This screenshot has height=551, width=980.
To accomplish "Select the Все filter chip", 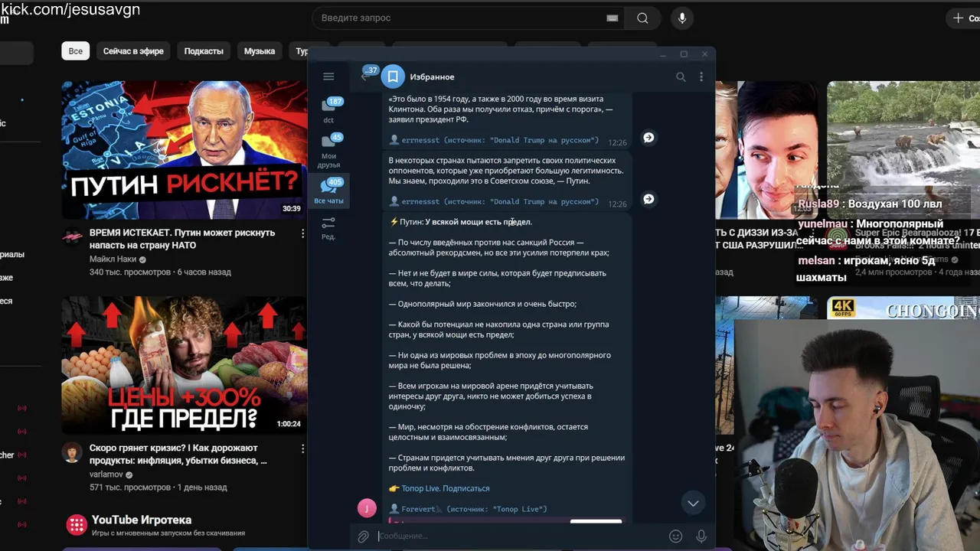I will pos(76,51).
